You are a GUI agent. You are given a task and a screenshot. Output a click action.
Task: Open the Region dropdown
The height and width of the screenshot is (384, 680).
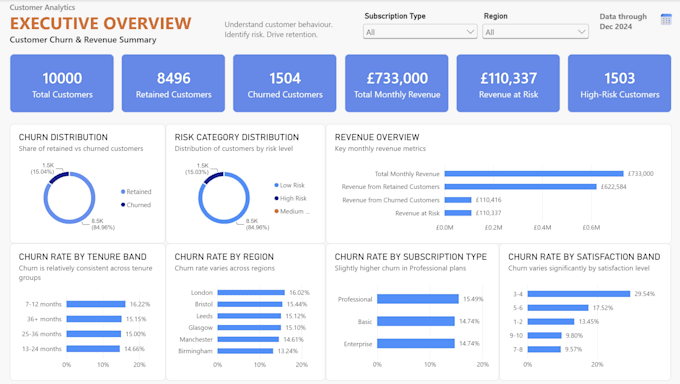click(535, 32)
